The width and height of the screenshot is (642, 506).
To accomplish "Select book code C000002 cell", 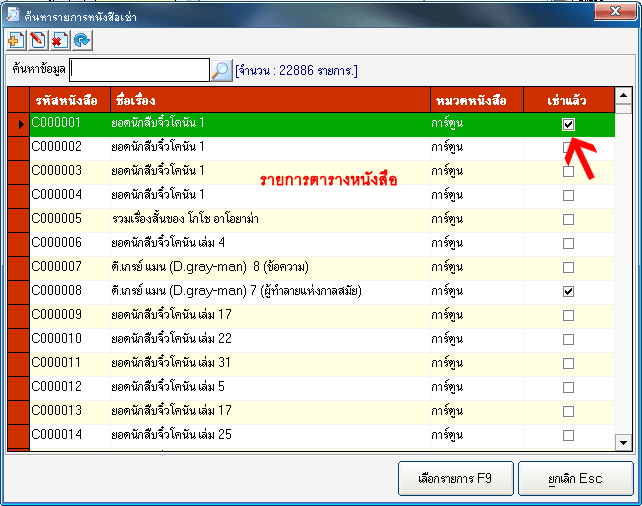I will [70, 148].
